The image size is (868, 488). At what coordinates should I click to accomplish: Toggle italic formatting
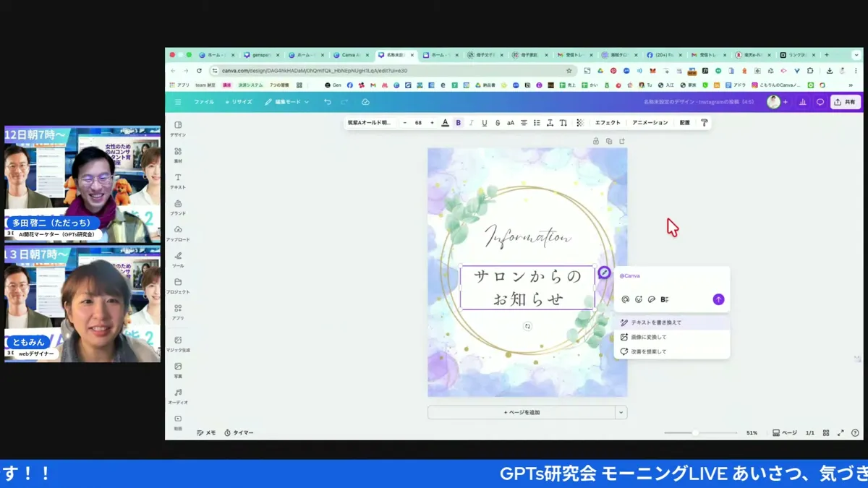[x=471, y=123]
